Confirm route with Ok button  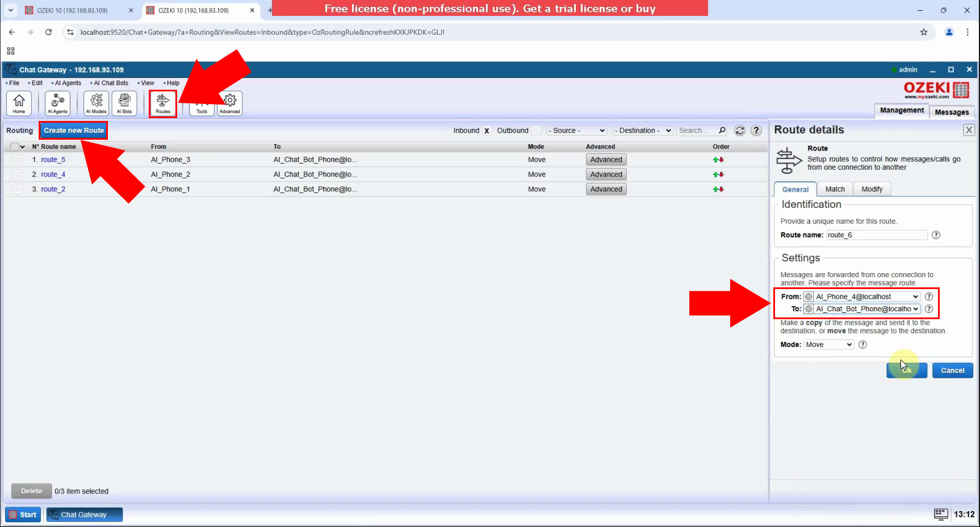907,370
